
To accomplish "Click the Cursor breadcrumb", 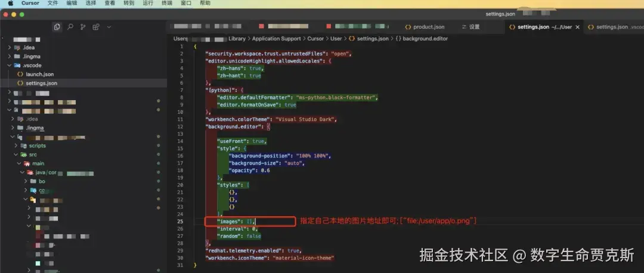I will pyautogui.click(x=315, y=39).
